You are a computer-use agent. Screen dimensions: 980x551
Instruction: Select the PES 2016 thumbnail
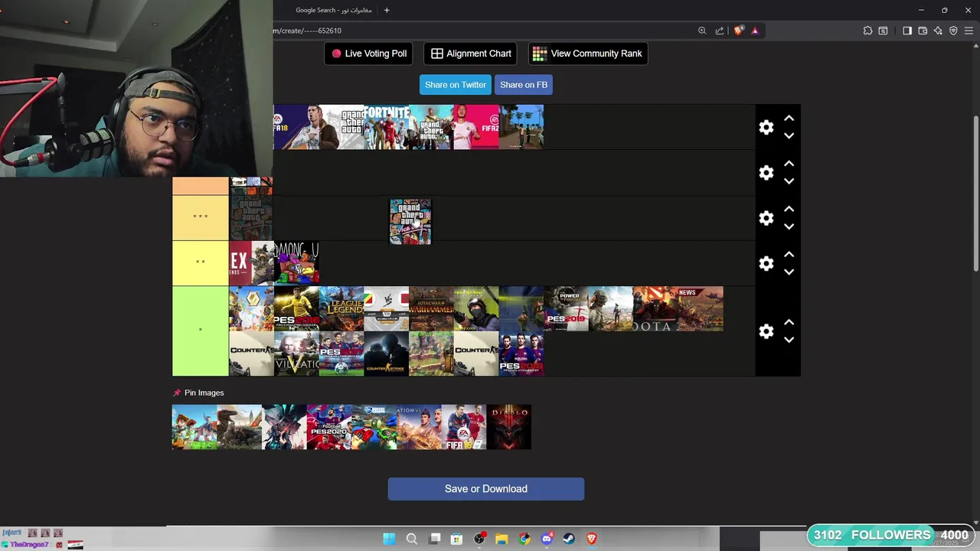pos(296,308)
